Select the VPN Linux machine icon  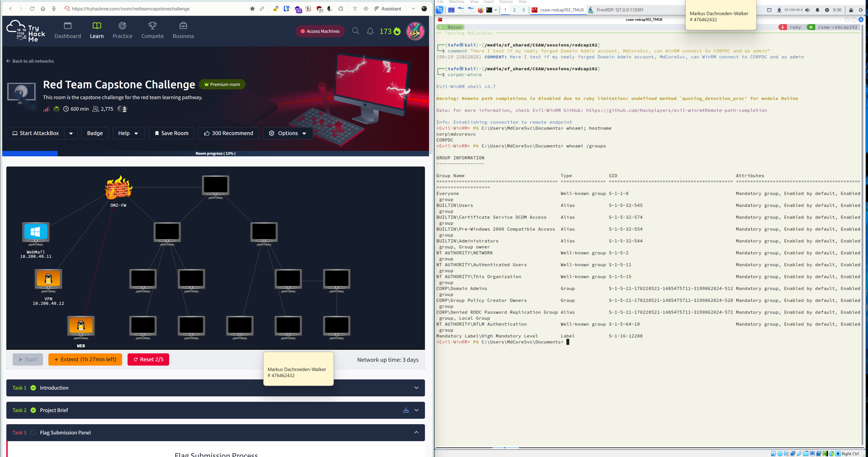[x=49, y=279]
